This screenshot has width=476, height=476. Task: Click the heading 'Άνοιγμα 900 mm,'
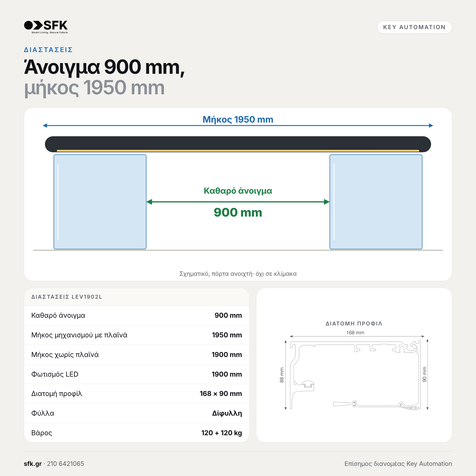[104, 67]
